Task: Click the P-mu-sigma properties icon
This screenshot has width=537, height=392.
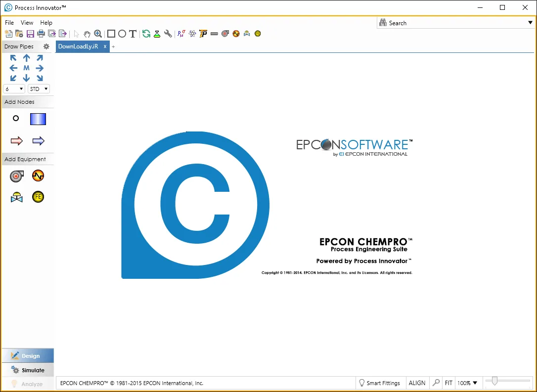Action: (181, 34)
